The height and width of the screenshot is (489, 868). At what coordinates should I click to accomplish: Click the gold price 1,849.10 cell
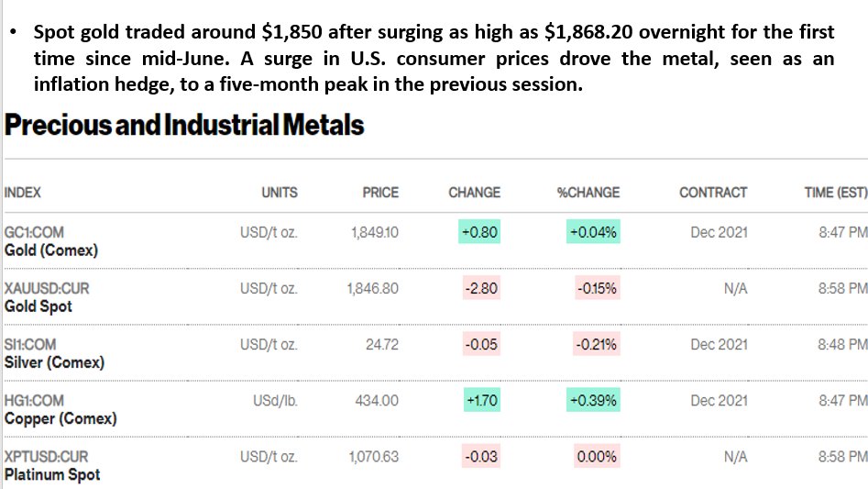[x=375, y=232]
